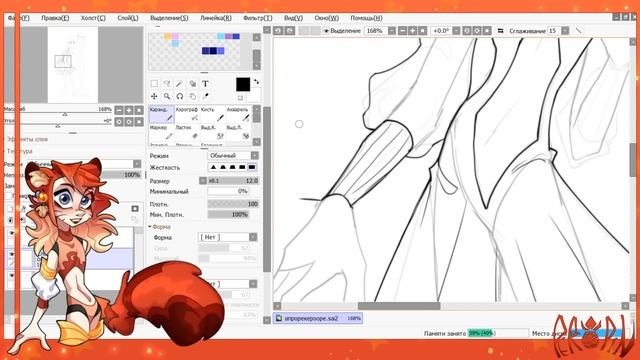Image resolution: width=640 pixels, height=360 pixels.
Task: Select the Shape tool icon
Action: 192,84
